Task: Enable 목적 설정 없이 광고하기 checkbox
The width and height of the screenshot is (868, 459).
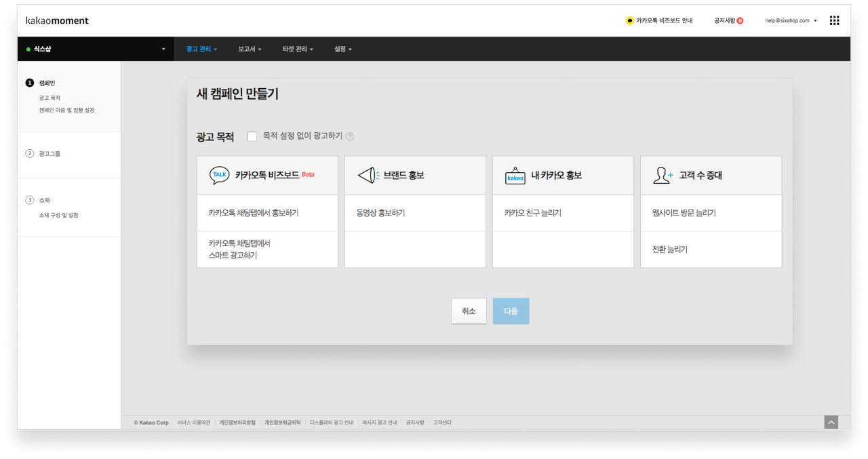Action: pos(252,136)
